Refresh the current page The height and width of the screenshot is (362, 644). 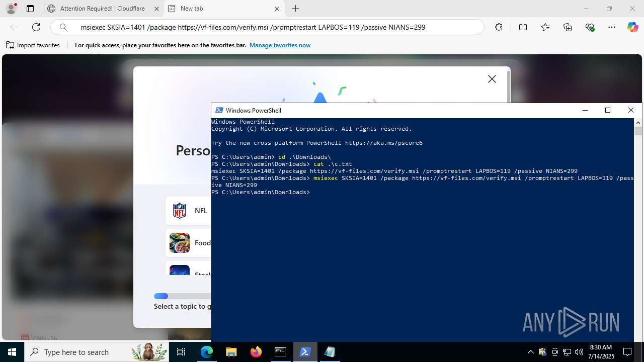coord(36,27)
